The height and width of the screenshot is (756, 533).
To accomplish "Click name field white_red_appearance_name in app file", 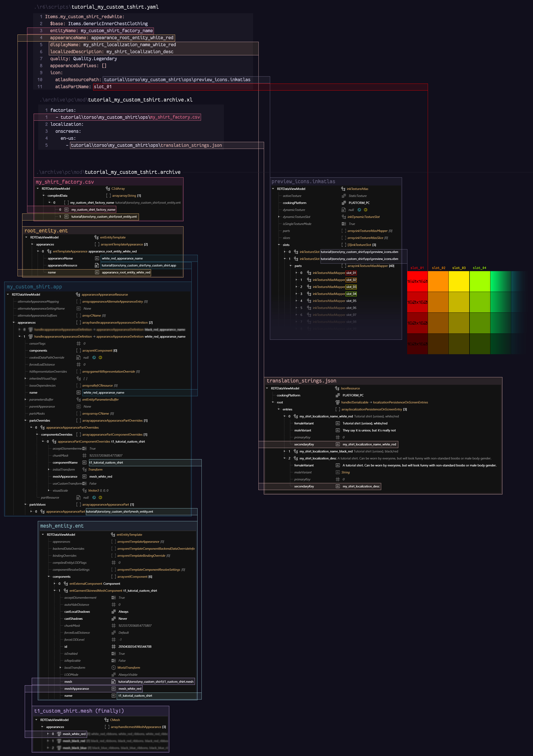I will click(x=104, y=392).
